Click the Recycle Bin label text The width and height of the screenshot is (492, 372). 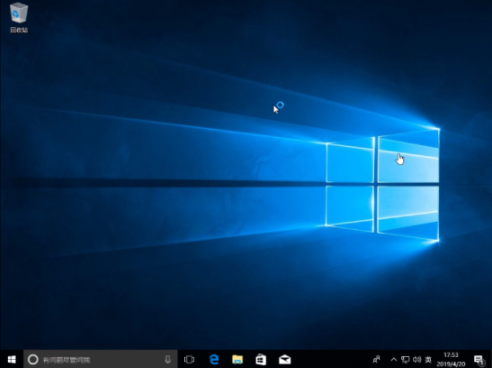click(19, 30)
